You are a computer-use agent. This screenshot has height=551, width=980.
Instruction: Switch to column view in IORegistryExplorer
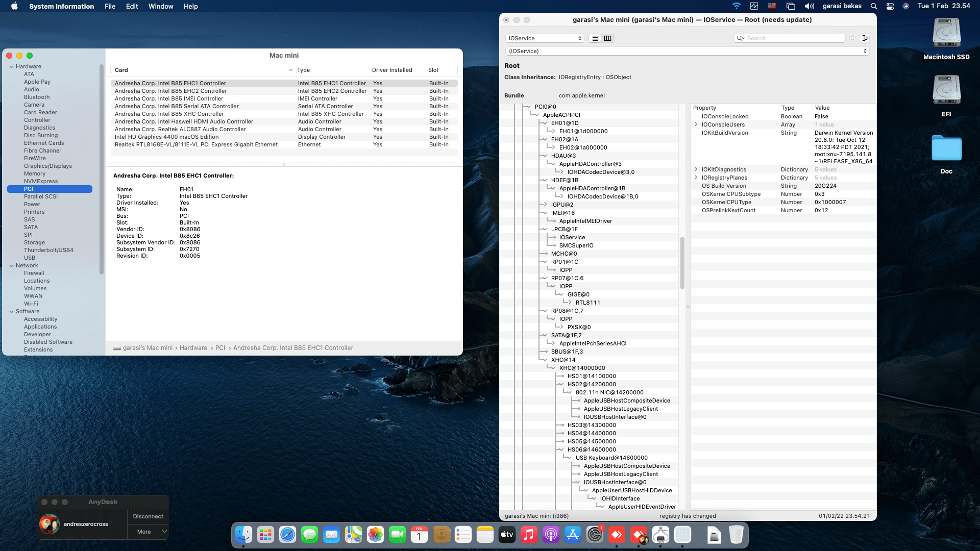[607, 38]
